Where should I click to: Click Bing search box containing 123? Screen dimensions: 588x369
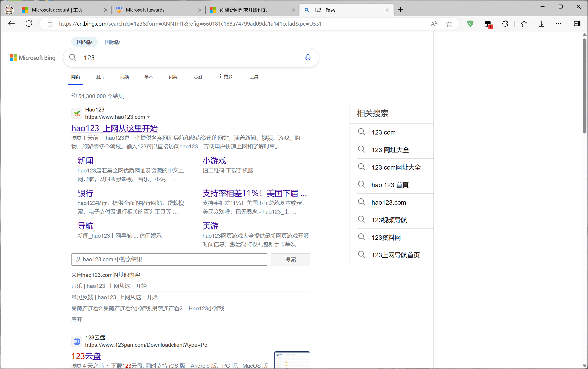coord(191,58)
